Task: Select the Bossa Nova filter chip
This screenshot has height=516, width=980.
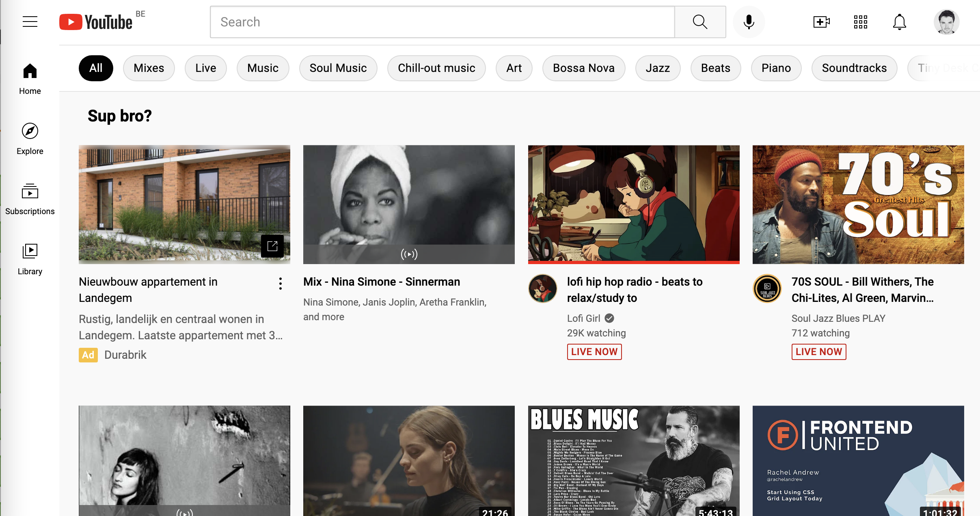Action: pyautogui.click(x=583, y=68)
